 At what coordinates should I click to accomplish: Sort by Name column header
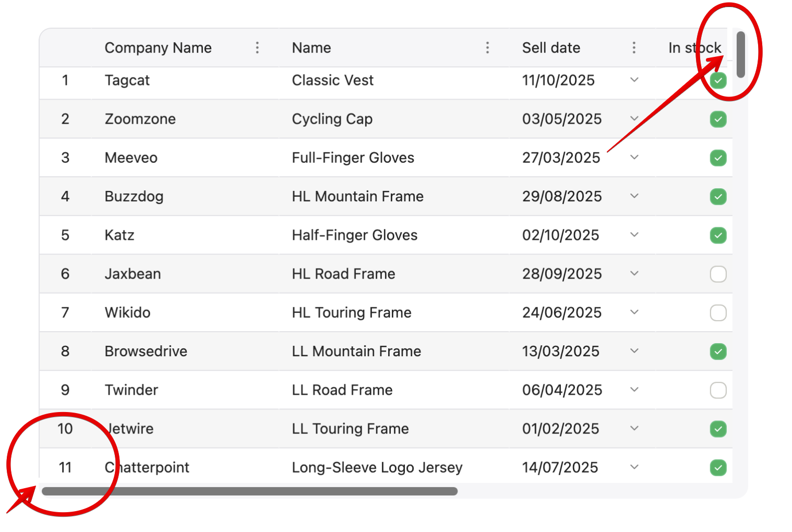click(311, 48)
